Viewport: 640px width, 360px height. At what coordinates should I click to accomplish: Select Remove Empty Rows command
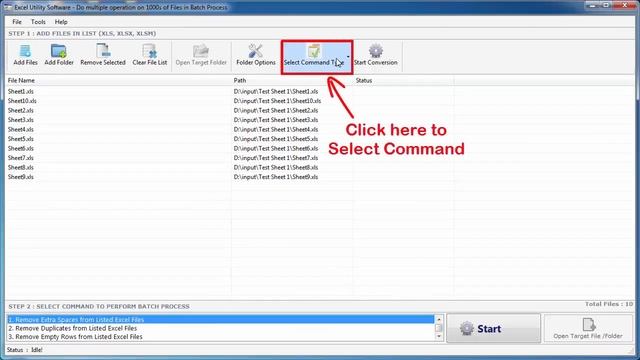[221, 337]
